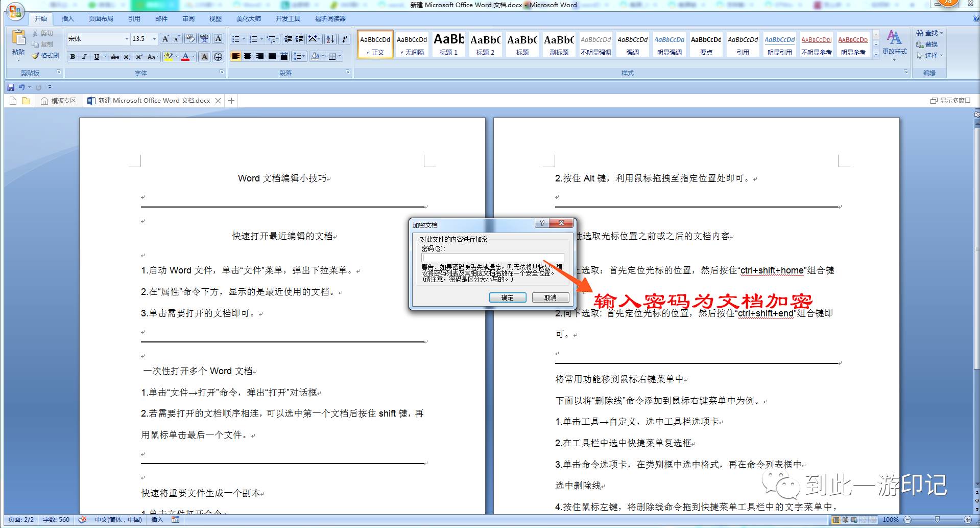Open the font size dropdown (13.5)
Viewport: 980px width, 528px height.
(154, 39)
